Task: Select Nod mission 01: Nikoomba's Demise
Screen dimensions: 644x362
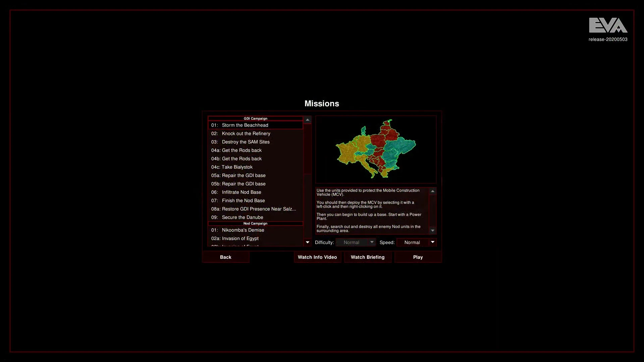Action: [x=255, y=230]
